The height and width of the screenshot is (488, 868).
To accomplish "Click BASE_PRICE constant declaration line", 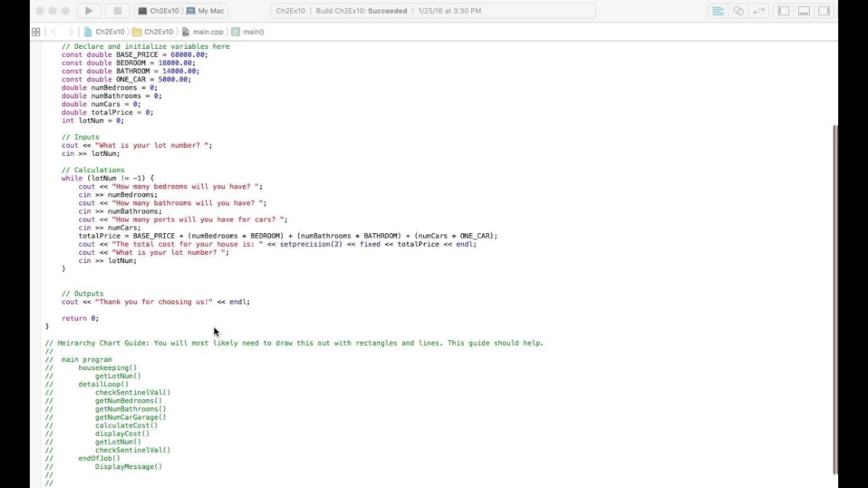I will coord(135,55).
